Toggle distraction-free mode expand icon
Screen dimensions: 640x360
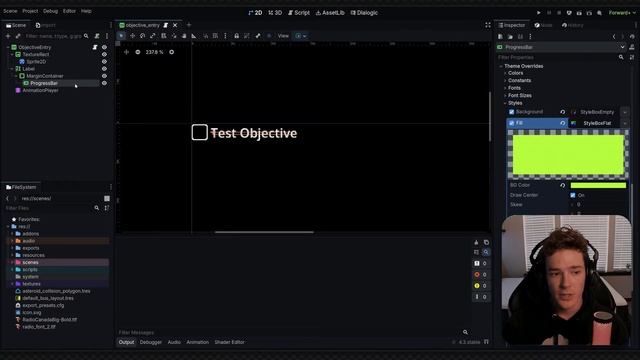click(x=488, y=25)
